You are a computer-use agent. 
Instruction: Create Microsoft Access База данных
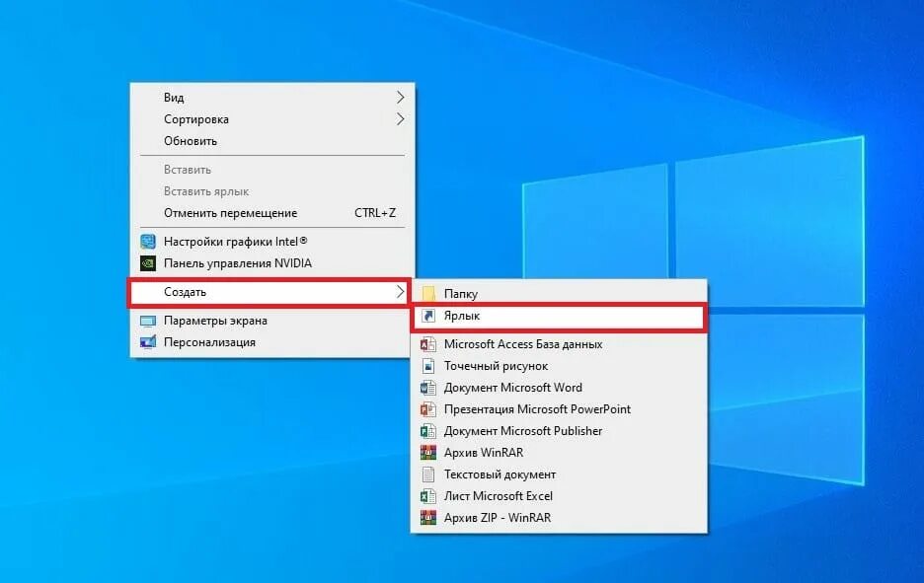coord(559,344)
